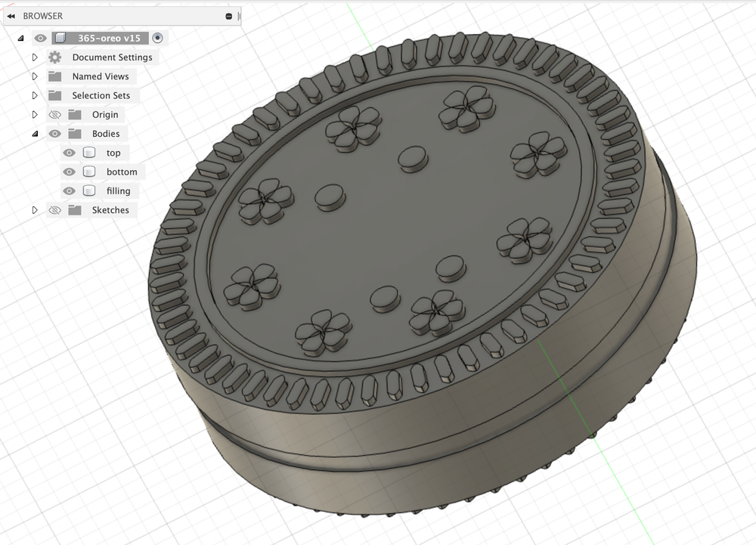Viewport: 756px width, 545px height.
Task: Click the Named Views folder icon
Action: (x=55, y=76)
